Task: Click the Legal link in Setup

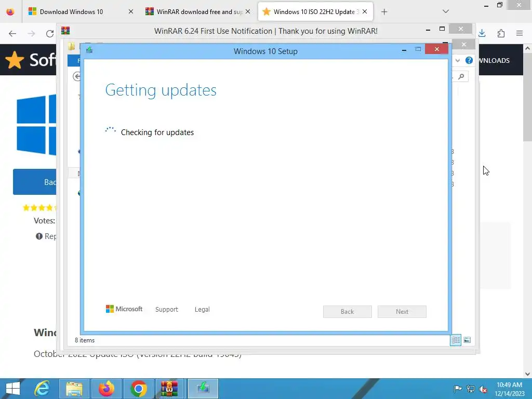Action: coord(202,310)
